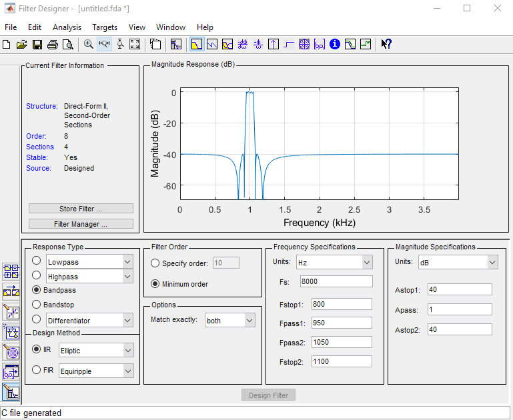Click in the Fs field showing 8000
This screenshot has width=513, height=420.
(x=336, y=281)
